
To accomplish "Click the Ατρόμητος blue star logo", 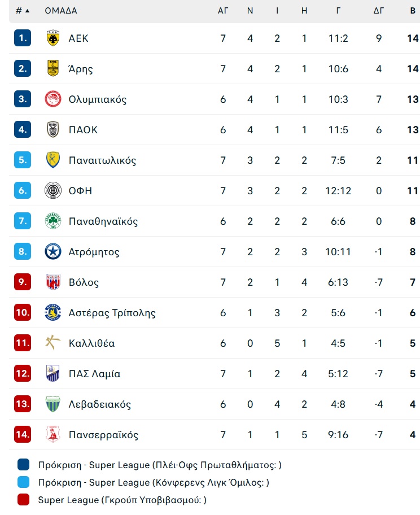I will click(53, 252).
